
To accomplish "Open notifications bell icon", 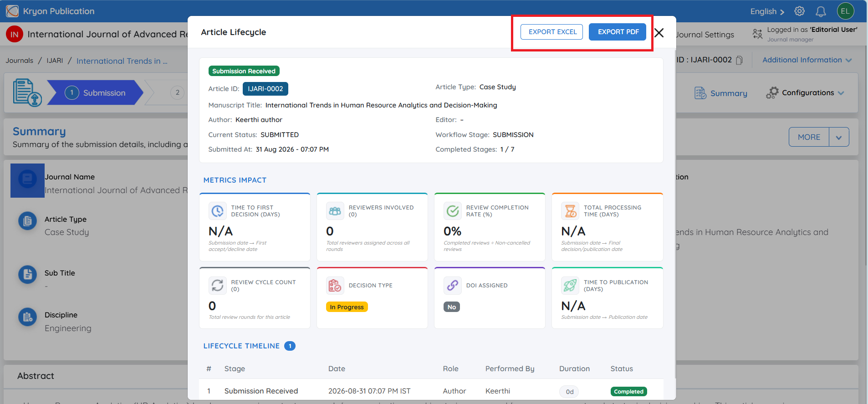I will point(821,11).
